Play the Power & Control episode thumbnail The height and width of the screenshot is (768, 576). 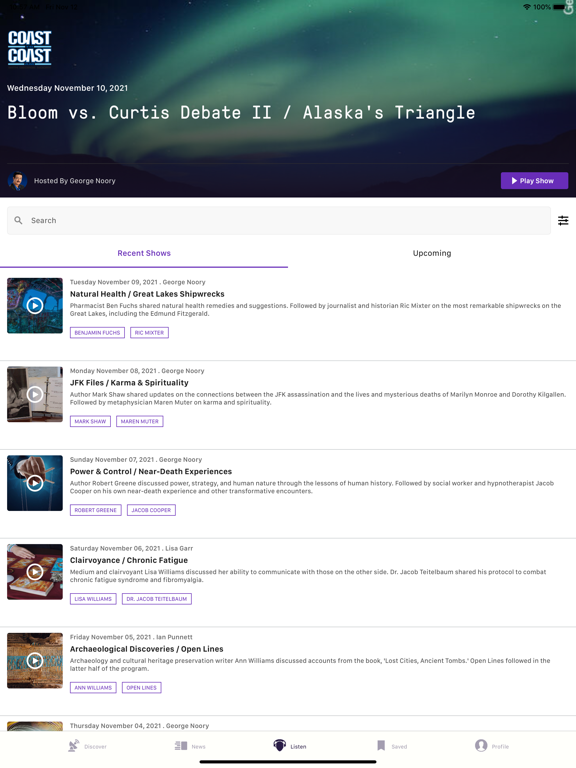[35, 483]
